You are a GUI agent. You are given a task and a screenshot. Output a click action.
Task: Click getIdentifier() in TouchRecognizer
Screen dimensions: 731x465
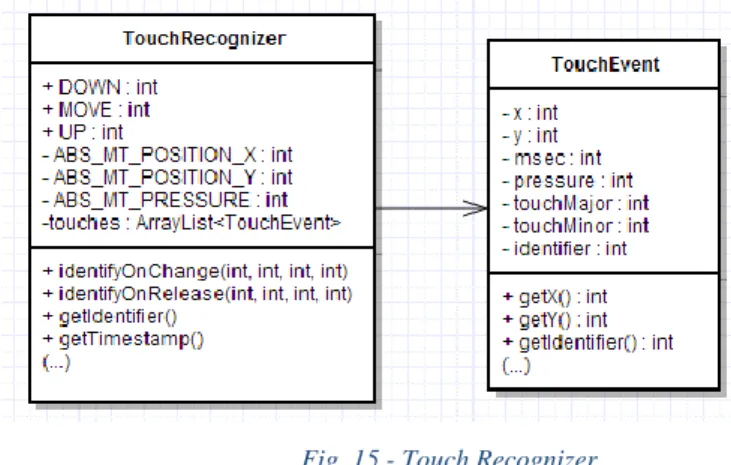pyautogui.click(x=110, y=317)
